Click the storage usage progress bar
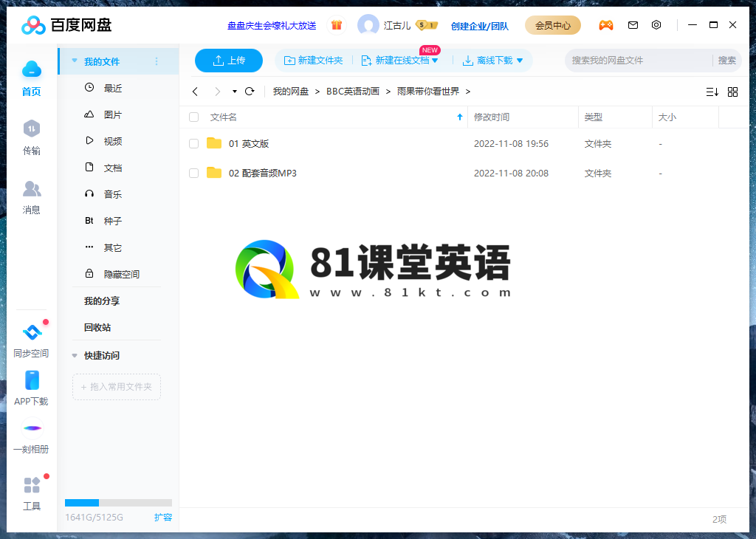 [118, 503]
